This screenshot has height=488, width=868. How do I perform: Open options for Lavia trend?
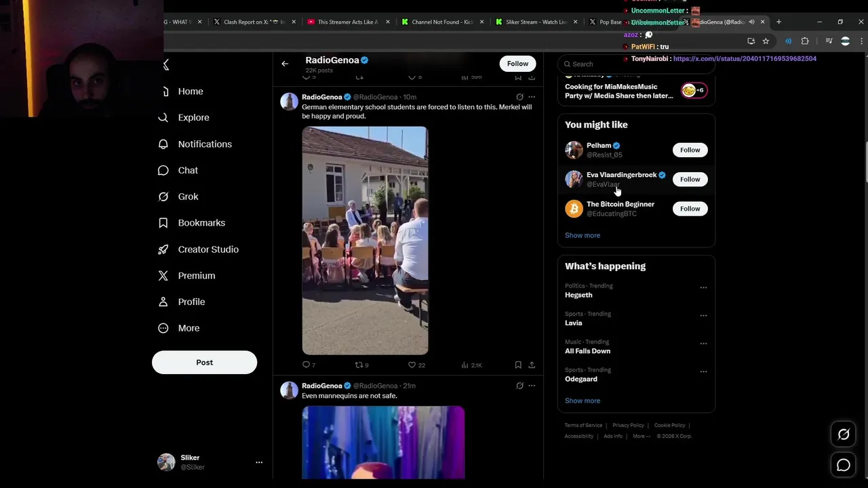(703, 315)
